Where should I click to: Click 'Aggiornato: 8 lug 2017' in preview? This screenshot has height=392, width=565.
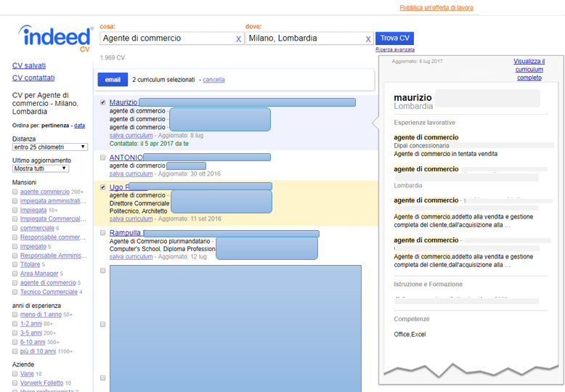tap(418, 61)
